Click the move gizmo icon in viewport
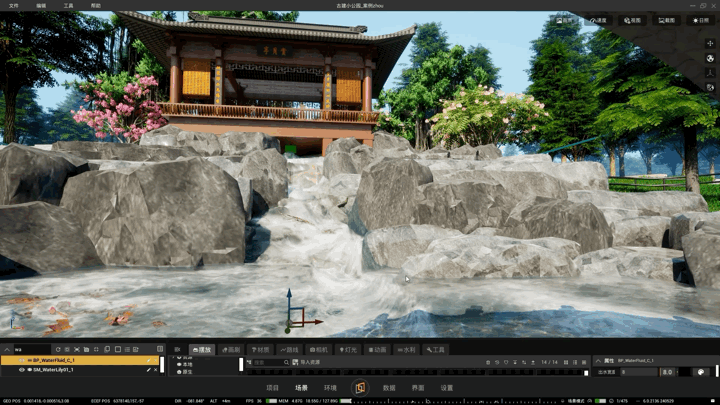Screen dimensions: 720x405 (x=710, y=43)
